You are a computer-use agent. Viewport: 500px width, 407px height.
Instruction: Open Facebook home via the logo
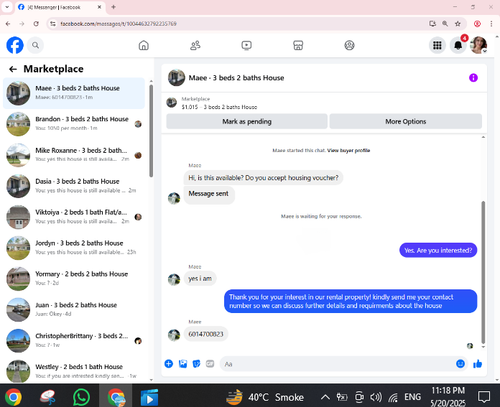pos(15,45)
